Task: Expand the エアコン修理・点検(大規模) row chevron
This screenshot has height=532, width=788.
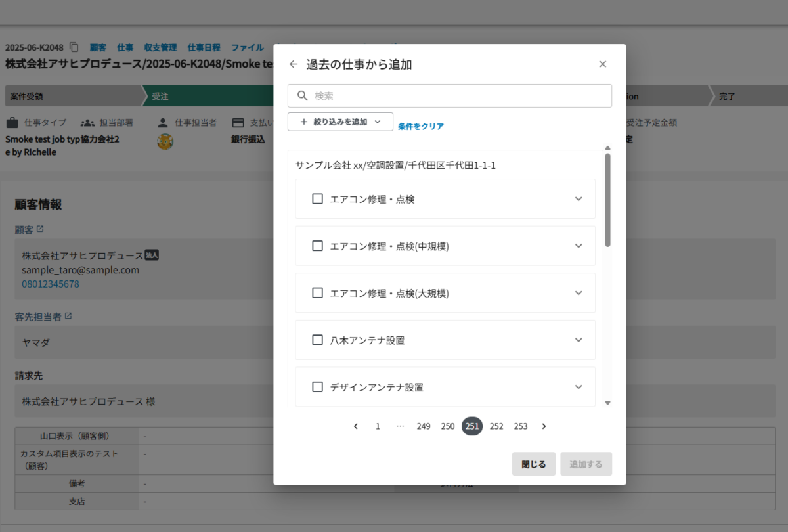Action: [579, 293]
